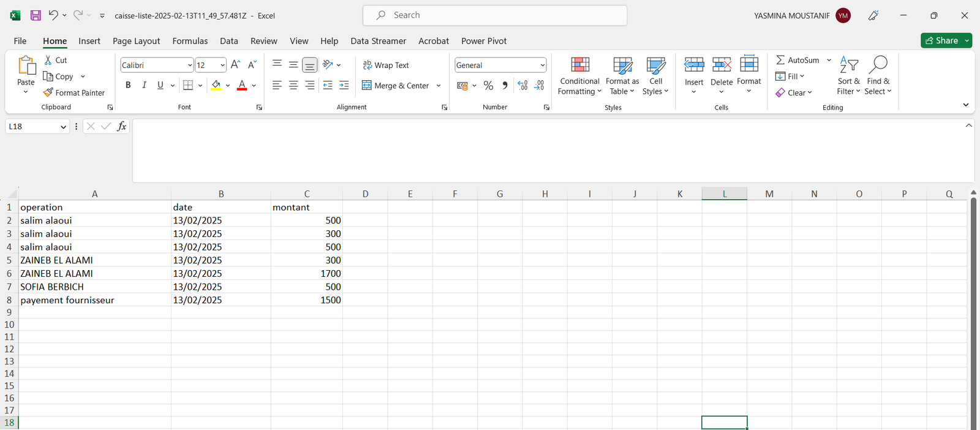Click the Format Painter brush icon
This screenshot has width=980, height=430.
[x=48, y=92]
